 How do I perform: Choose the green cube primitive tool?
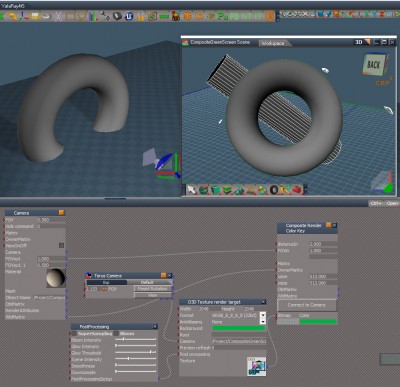point(216,190)
